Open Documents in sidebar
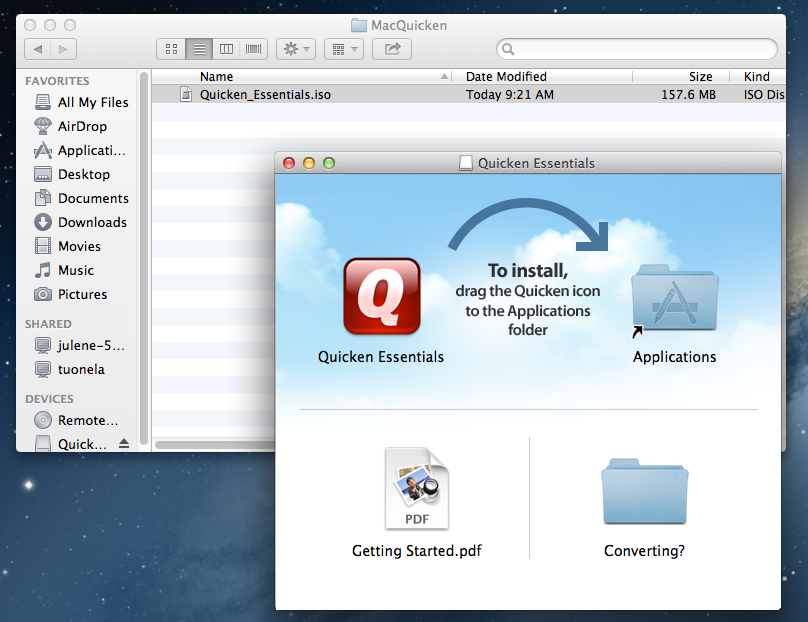808x622 pixels. coord(81,198)
